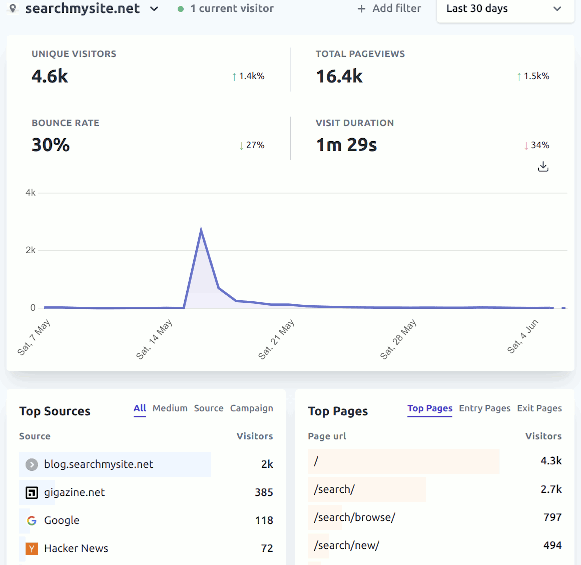Click the 27% bounce rate change indicator
Screen dimensions: 581x565
[x=252, y=145]
